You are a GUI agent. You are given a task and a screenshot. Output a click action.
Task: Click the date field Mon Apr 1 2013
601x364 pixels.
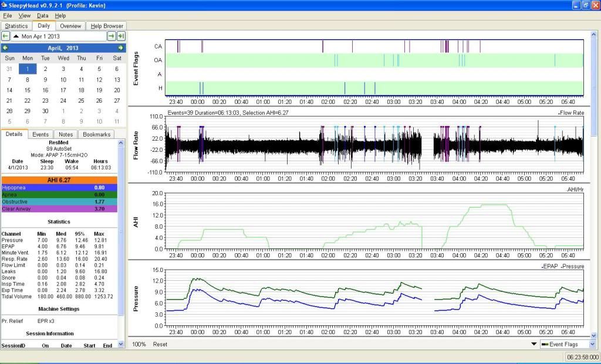tap(59, 36)
